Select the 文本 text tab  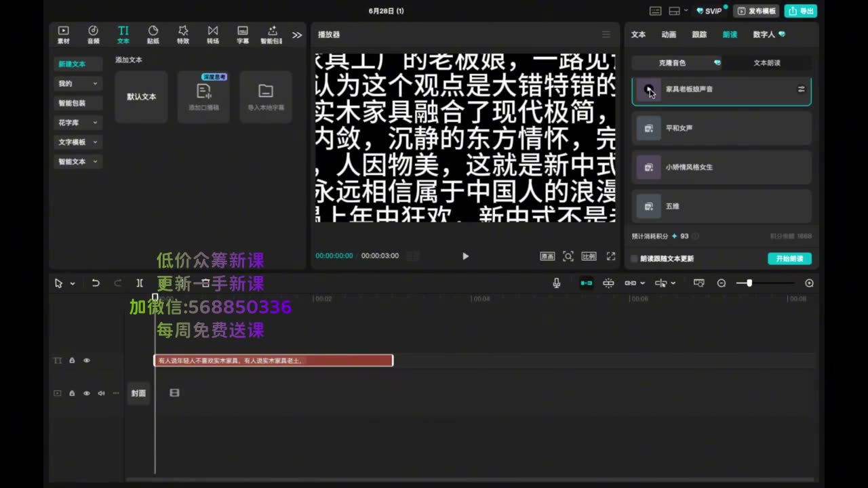pyautogui.click(x=123, y=35)
